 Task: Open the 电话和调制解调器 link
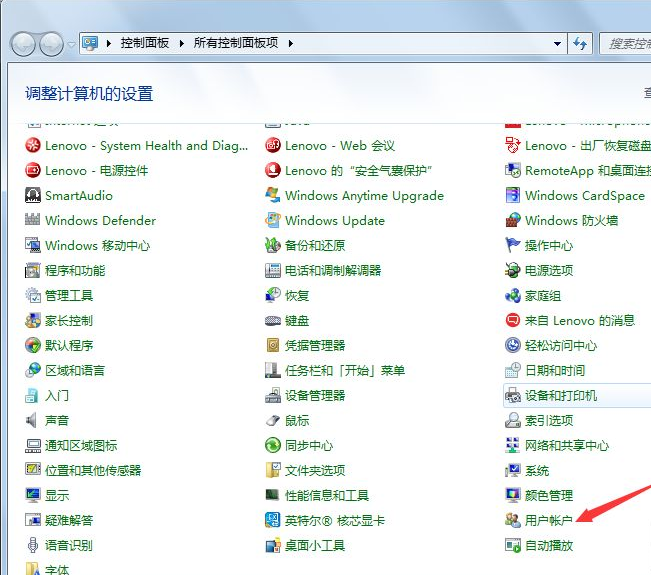tap(333, 271)
